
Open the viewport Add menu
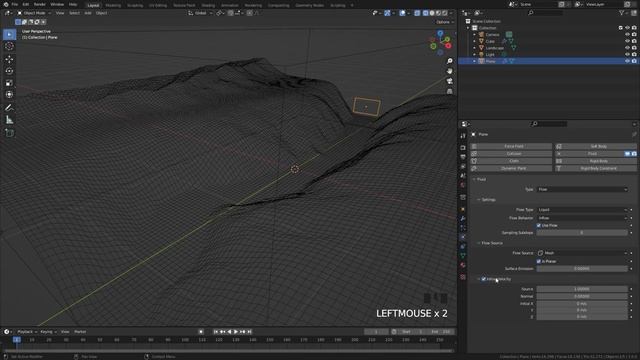point(88,13)
